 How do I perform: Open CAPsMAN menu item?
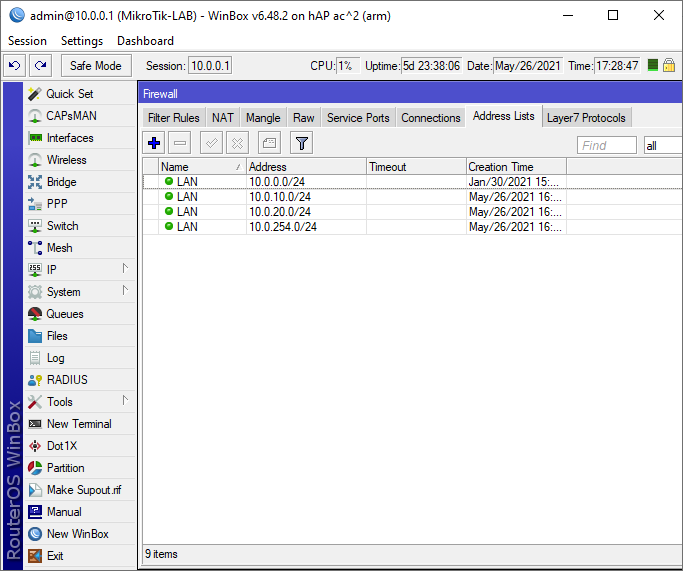pos(80,116)
